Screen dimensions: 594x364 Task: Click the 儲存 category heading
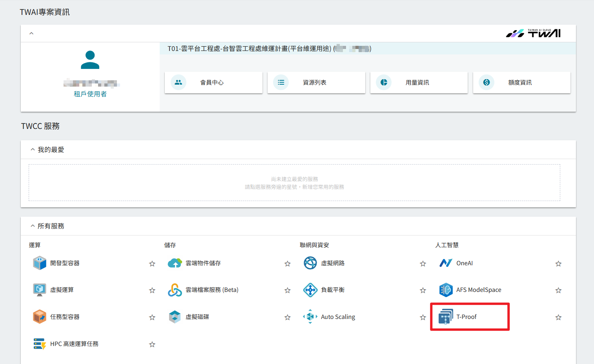tap(170, 245)
